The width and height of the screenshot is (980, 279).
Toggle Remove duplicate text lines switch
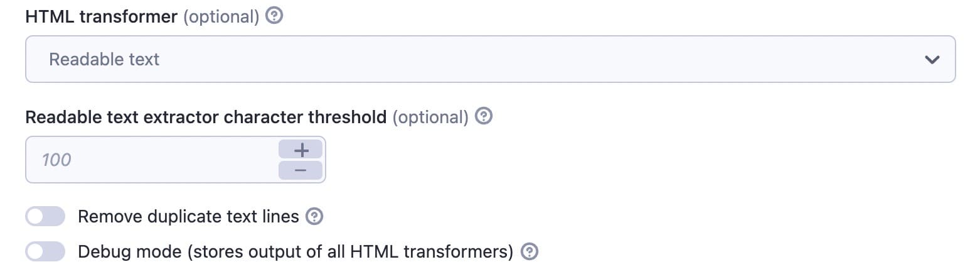point(45,217)
